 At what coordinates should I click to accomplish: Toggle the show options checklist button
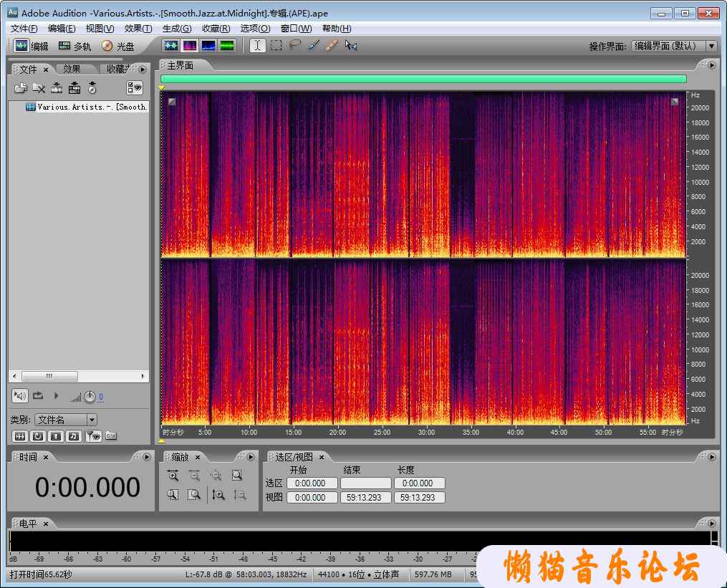coord(135,87)
